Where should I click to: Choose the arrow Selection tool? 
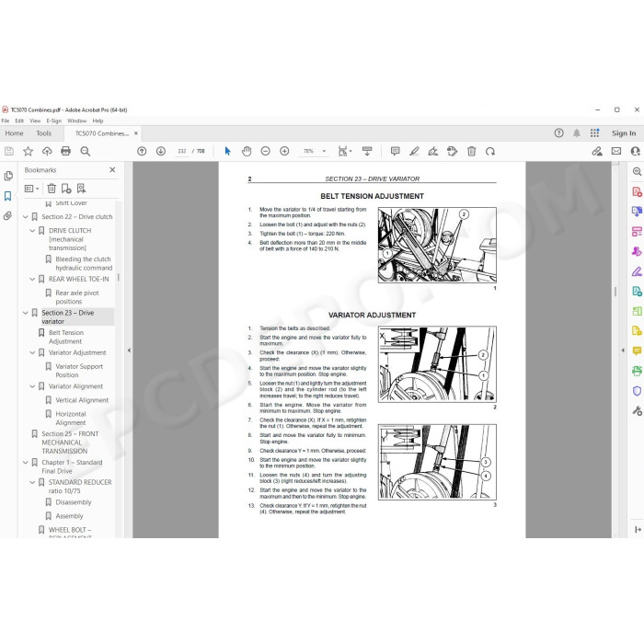pyautogui.click(x=227, y=151)
